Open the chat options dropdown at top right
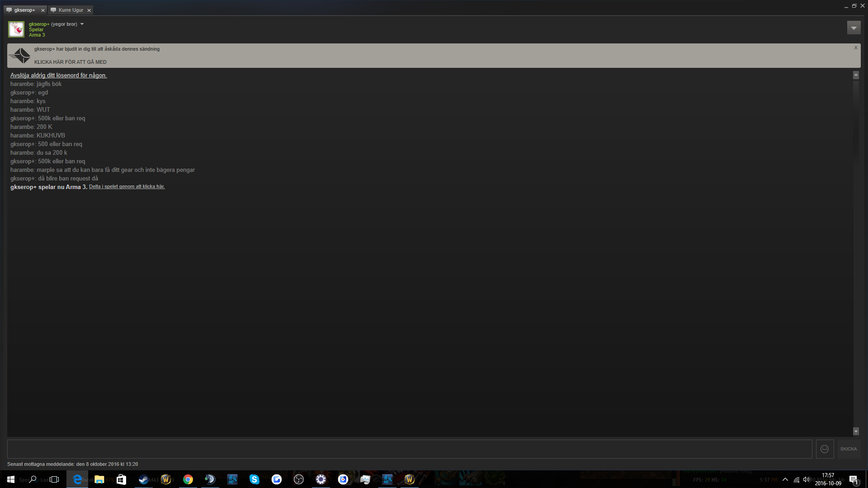 (854, 28)
